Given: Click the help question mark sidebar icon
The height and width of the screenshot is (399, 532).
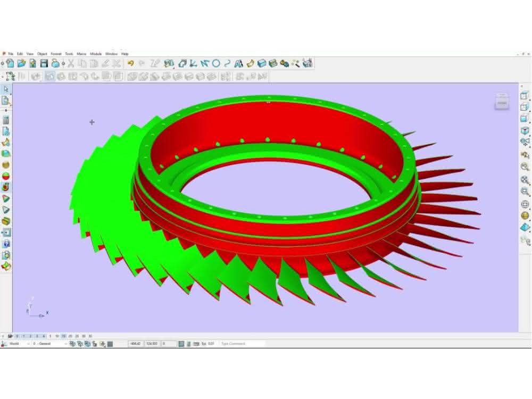Looking at the screenshot, I should tap(6, 244).
